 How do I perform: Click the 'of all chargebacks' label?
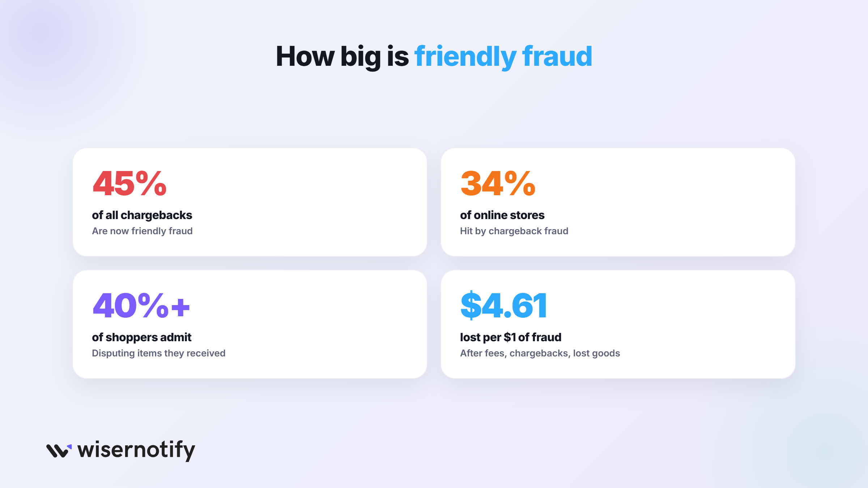[x=142, y=215]
